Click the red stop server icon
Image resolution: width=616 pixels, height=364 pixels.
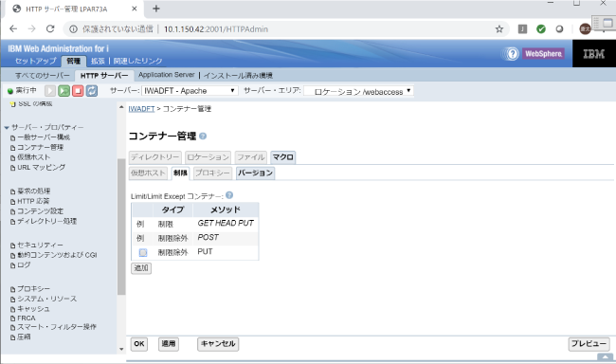[78, 91]
